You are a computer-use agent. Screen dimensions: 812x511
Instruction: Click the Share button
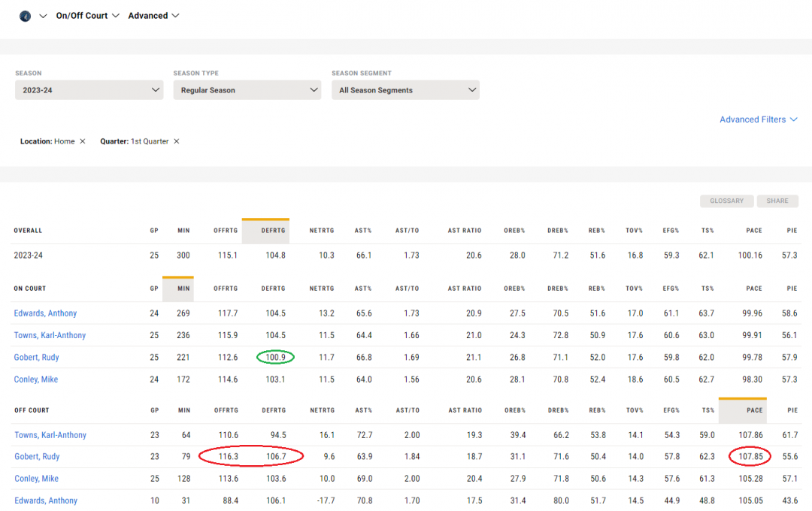coord(777,201)
